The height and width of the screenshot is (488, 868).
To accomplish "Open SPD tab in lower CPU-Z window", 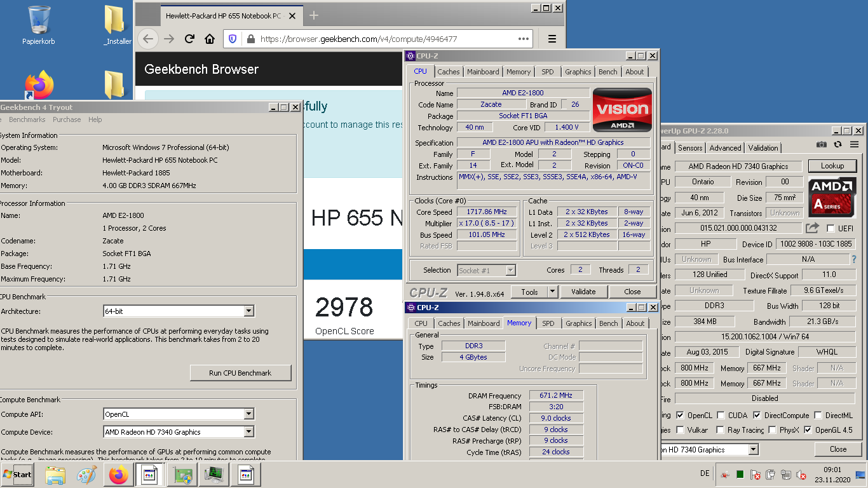I will tap(548, 323).
